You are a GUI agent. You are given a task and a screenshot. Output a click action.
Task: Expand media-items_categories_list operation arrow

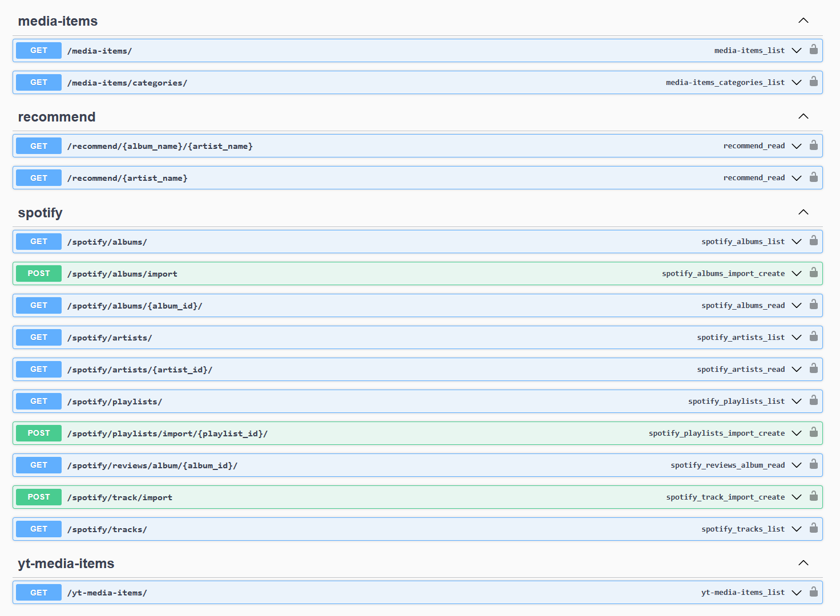click(797, 82)
